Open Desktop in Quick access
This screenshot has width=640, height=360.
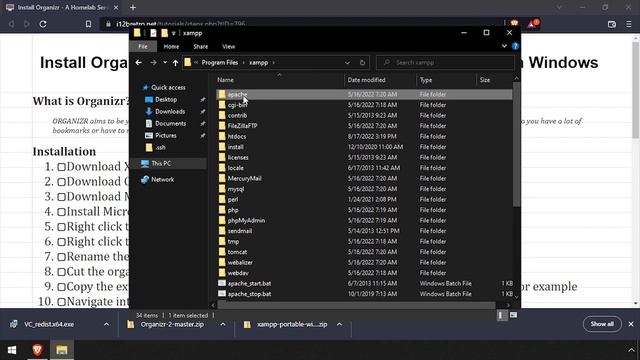click(166, 100)
